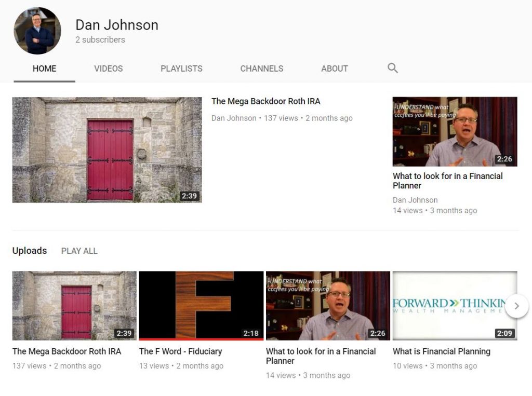The height and width of the screenshot is (396, 532).
Task: Play the large featured red door video
Action: [107, 149]
